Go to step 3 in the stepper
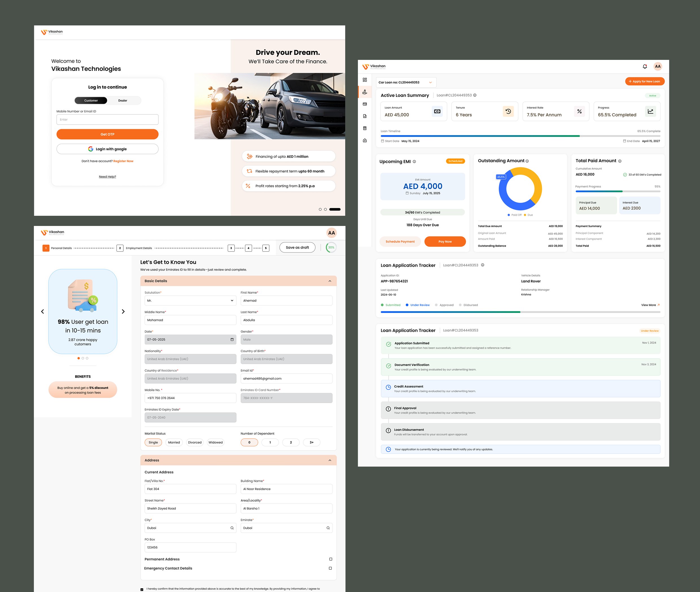The image size is (700, 592). [x=231, y=248]
